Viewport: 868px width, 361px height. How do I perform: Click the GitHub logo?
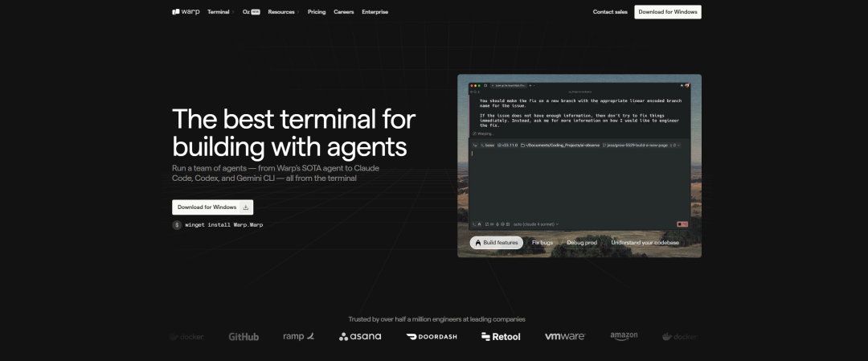[x=244, y=337]
